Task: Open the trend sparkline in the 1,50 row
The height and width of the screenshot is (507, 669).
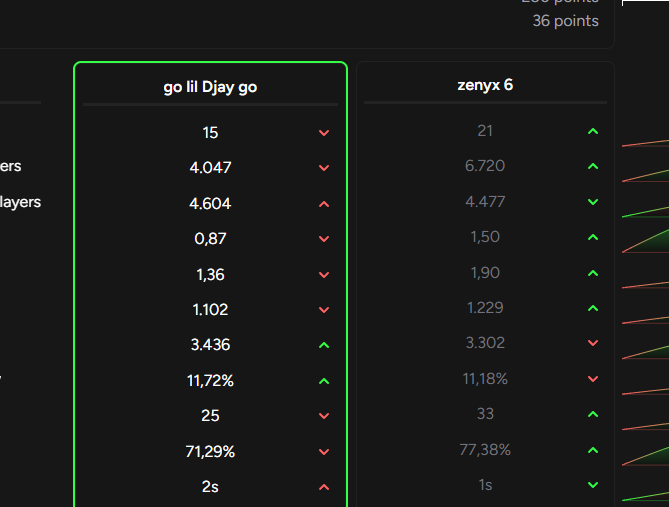Action: pyautogui.click(x=646, y=240)
